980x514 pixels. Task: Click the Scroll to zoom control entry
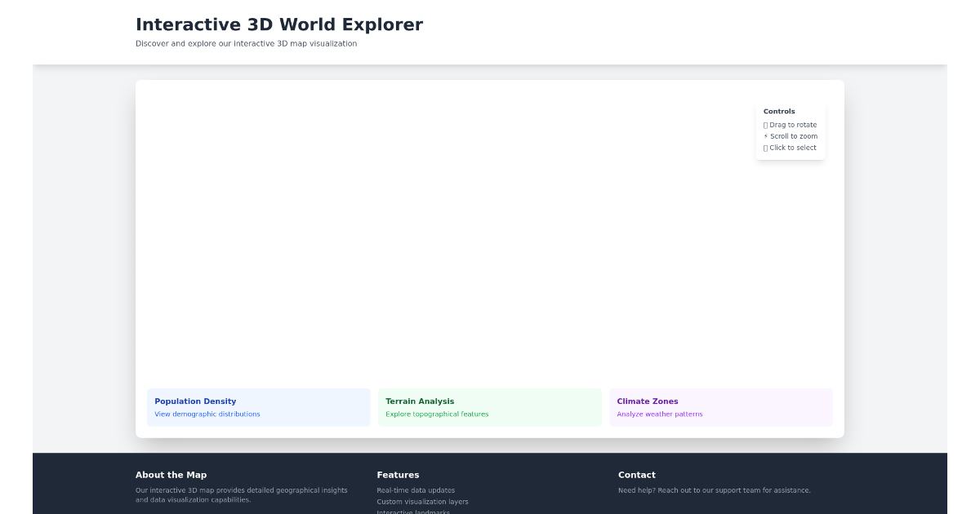pos(791,136)
